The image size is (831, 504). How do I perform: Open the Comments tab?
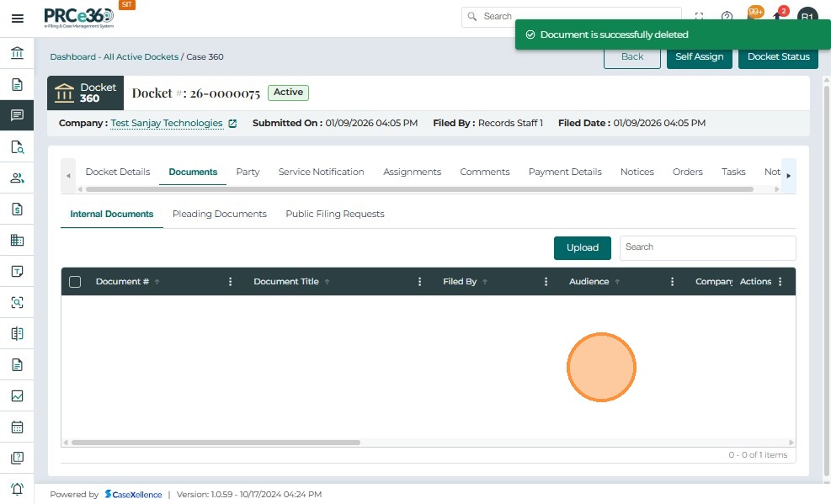click(484, 172)
